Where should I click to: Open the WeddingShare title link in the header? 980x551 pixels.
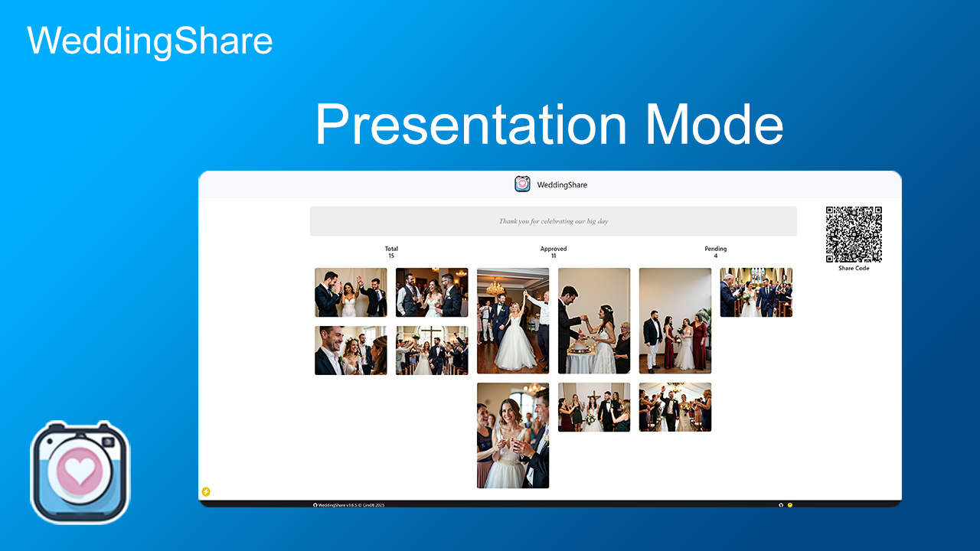562,184
